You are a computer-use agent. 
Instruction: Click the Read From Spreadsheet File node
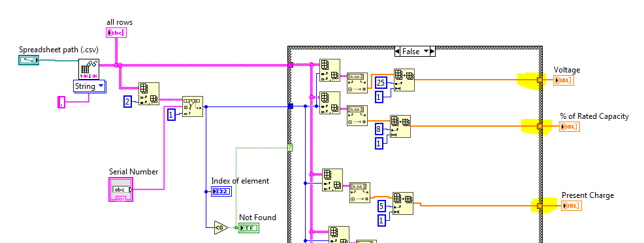pyautogui.click(x=89, y=69)
